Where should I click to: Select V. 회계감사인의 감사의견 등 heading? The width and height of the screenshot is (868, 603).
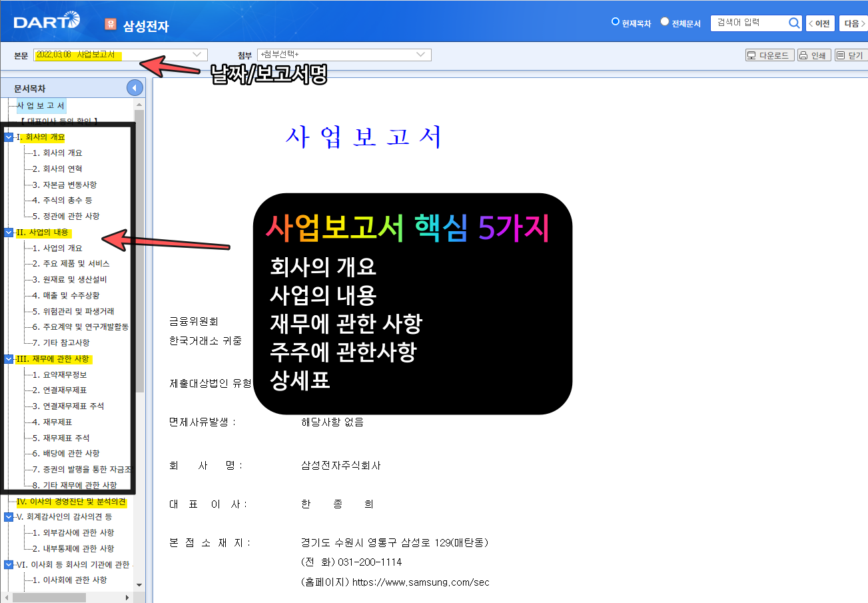(65, 517)
